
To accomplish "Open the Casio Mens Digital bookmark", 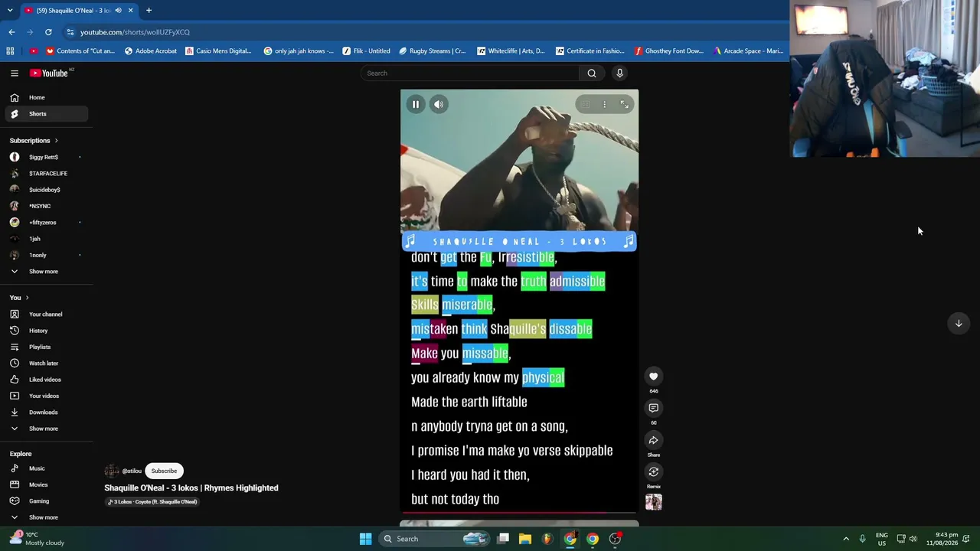I will (x=218, y=51).
